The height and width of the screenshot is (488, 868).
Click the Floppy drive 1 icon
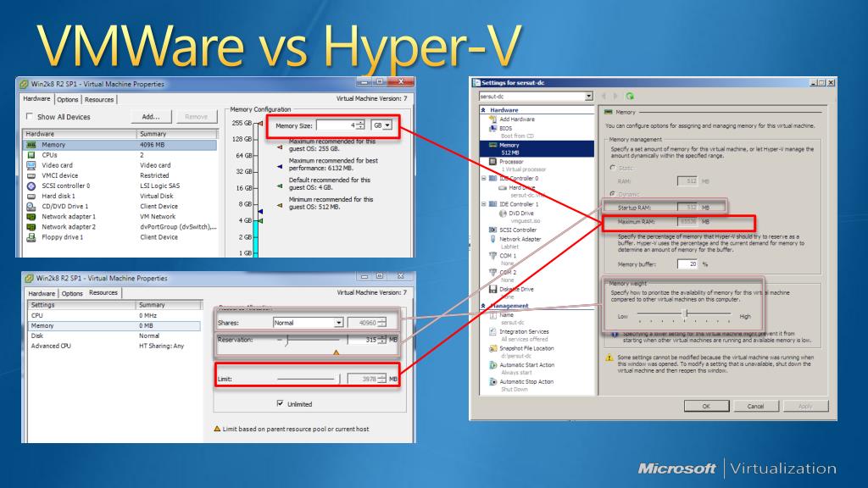[x=31, y=237]
